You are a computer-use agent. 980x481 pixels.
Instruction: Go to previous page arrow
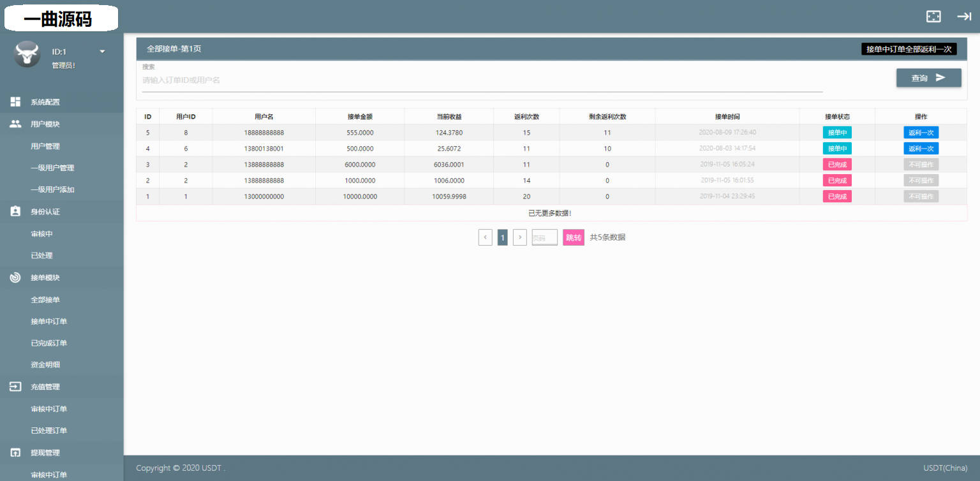(x=485, y=237)
